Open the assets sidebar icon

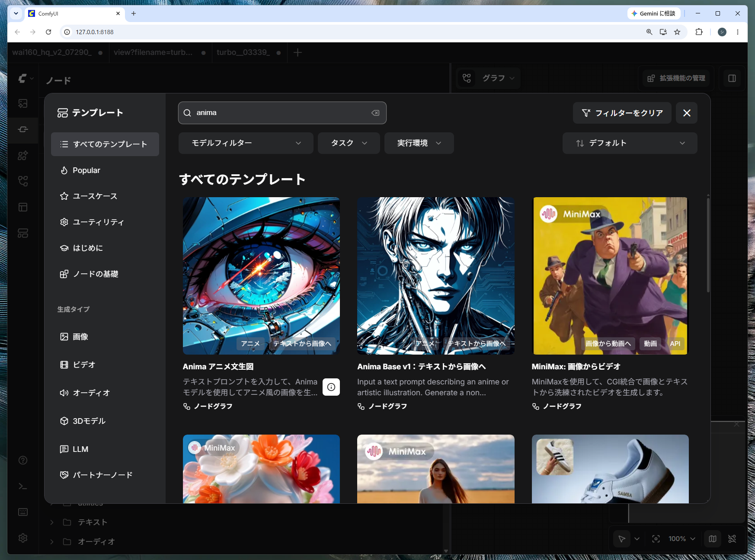[23, 103]
